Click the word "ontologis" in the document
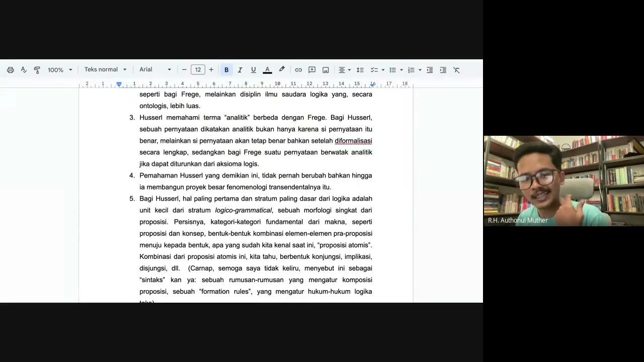This screenshot has height=362, width=644. click(153, 106)
